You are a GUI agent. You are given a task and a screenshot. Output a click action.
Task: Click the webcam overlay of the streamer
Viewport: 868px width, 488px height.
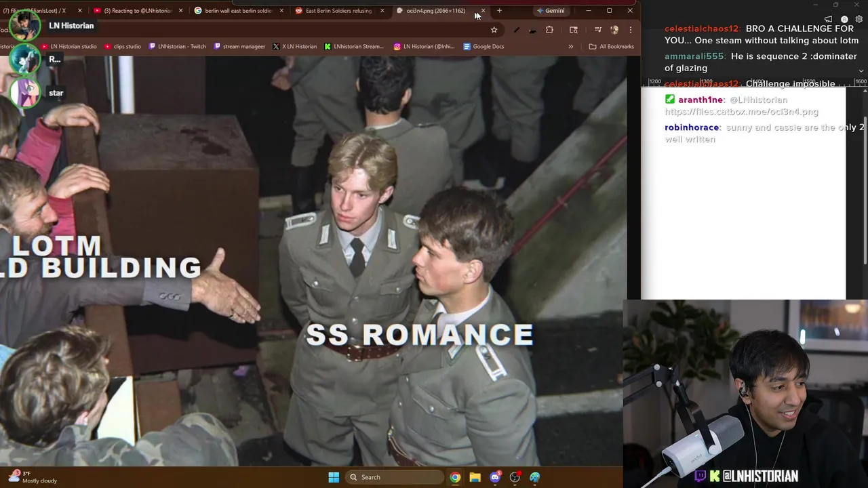click(745, 394)
